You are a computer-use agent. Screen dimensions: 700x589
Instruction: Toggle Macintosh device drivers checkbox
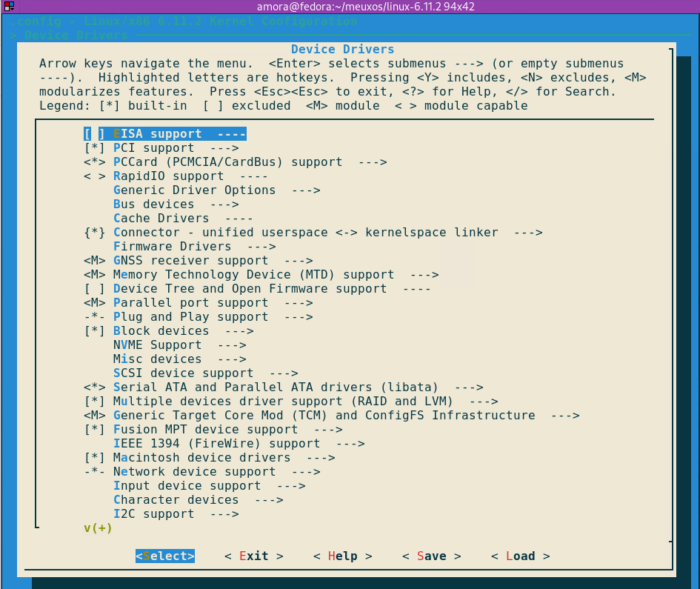click(x=95, y=458)
